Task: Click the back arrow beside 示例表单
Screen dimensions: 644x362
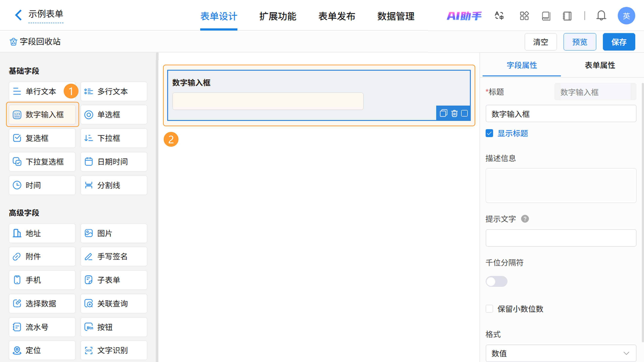Action: coord(18,15)
